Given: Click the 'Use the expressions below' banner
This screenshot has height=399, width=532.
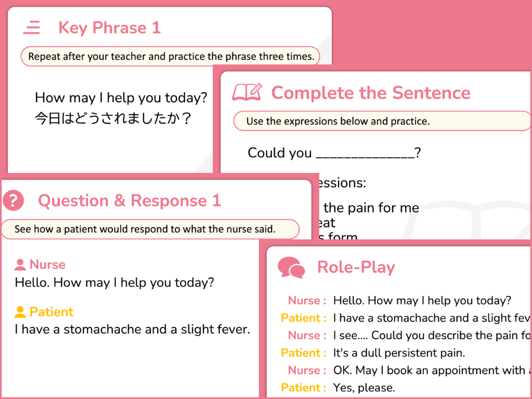Looking at the screenshot, I should [338, 121].
